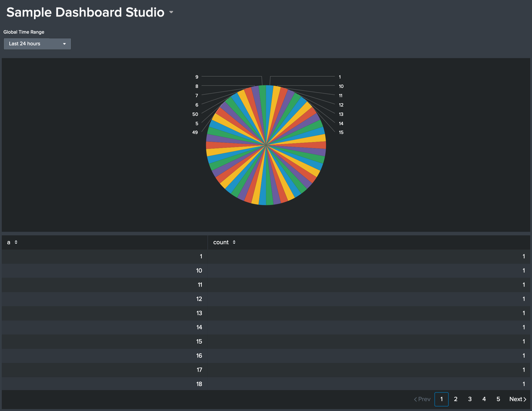Click Next to advance table page

[x=518, y=399]
